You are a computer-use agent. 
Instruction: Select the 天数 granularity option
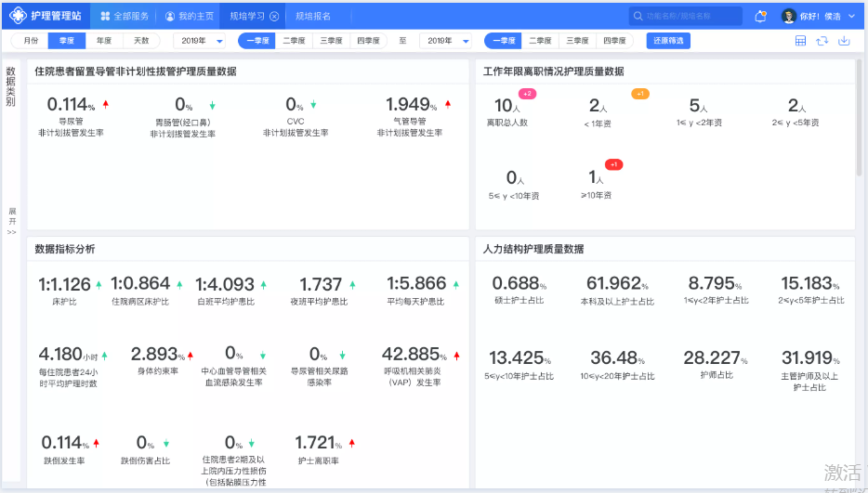(141, 41)
